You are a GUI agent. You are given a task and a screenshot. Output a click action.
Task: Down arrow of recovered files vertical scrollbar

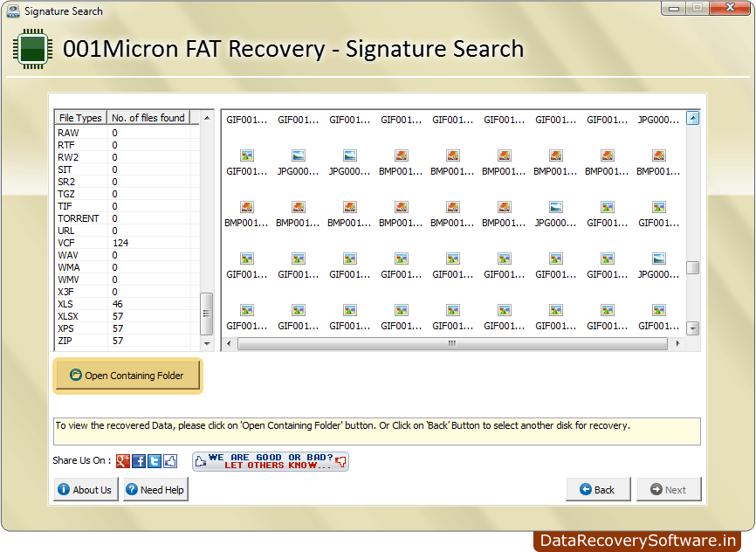(x=693, y=328)
